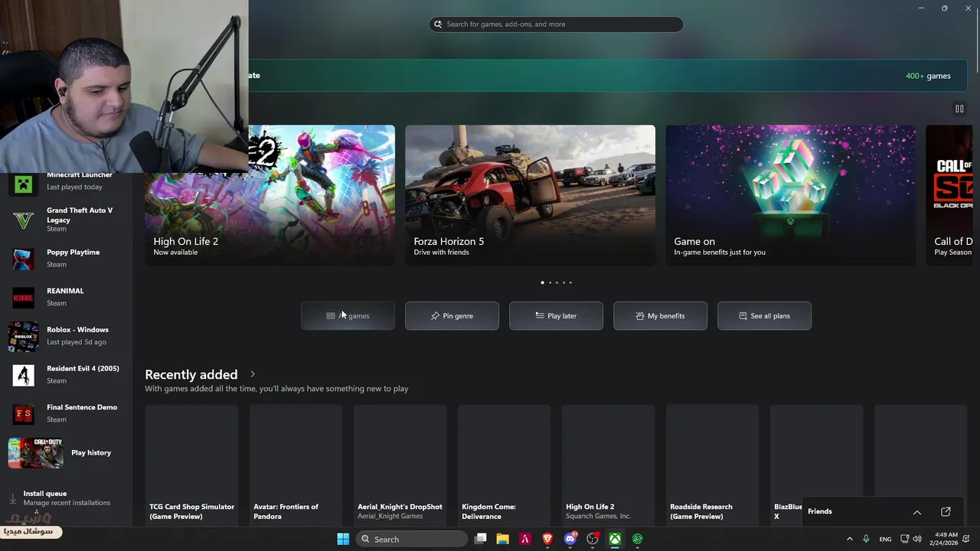Click the All games button
980x551 pixels.
coord(348,316)
